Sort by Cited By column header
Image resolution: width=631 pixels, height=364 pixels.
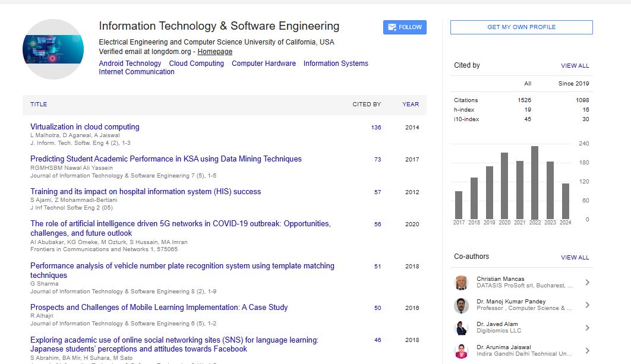[x=367, y=105]
